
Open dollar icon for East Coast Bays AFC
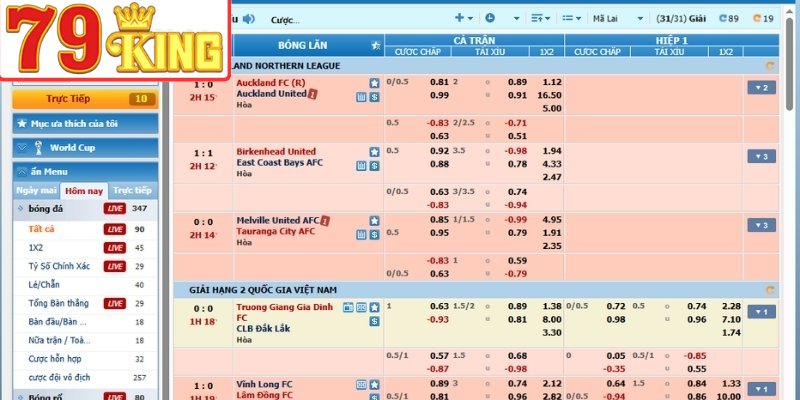pos(374,165)
